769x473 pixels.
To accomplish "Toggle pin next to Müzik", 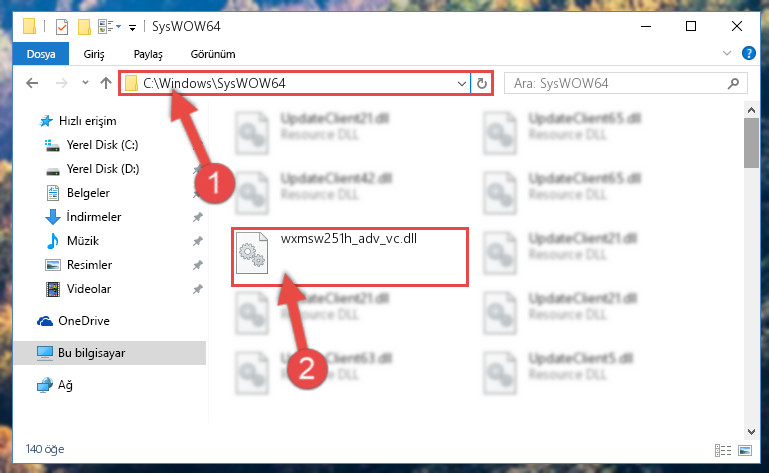I will 198,241.
